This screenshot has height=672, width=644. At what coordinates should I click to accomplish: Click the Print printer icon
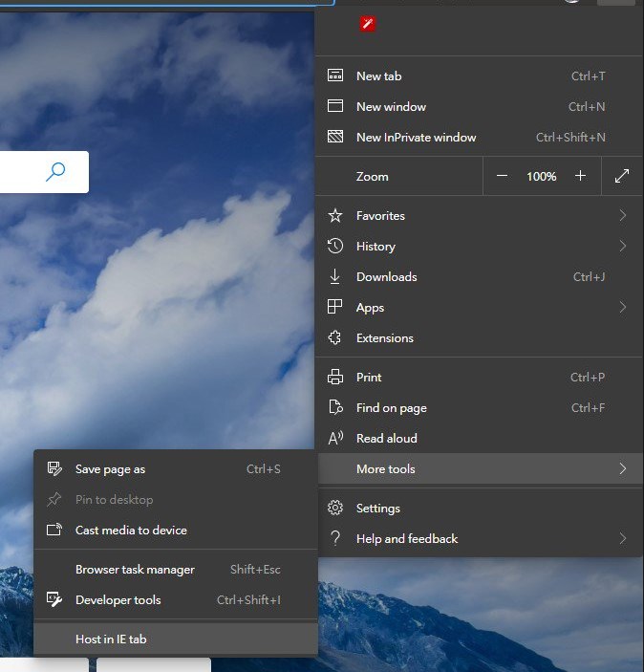(335, 378)
